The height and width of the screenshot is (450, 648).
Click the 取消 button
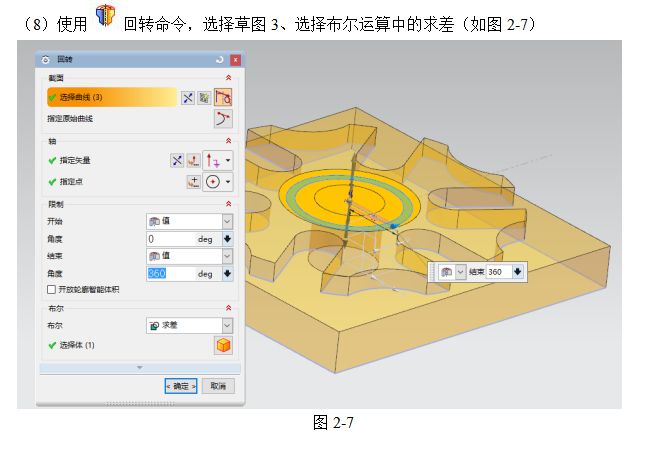pyautogui.click(x=218, y=386)
